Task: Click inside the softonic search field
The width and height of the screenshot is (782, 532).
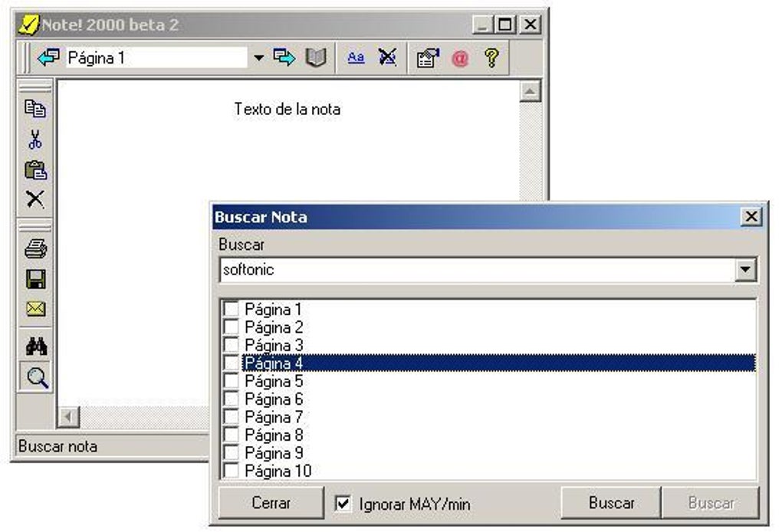Action: 345,270
